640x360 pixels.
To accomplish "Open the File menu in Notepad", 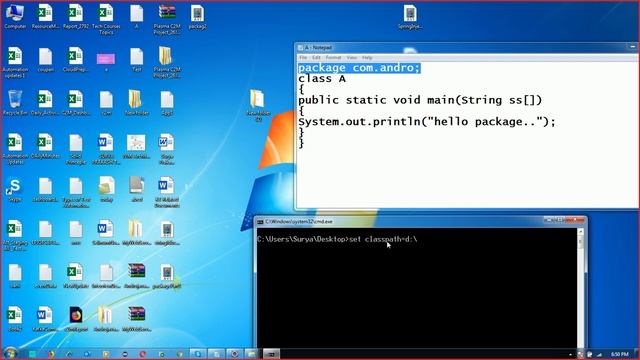I will click(x=303, y=58).
